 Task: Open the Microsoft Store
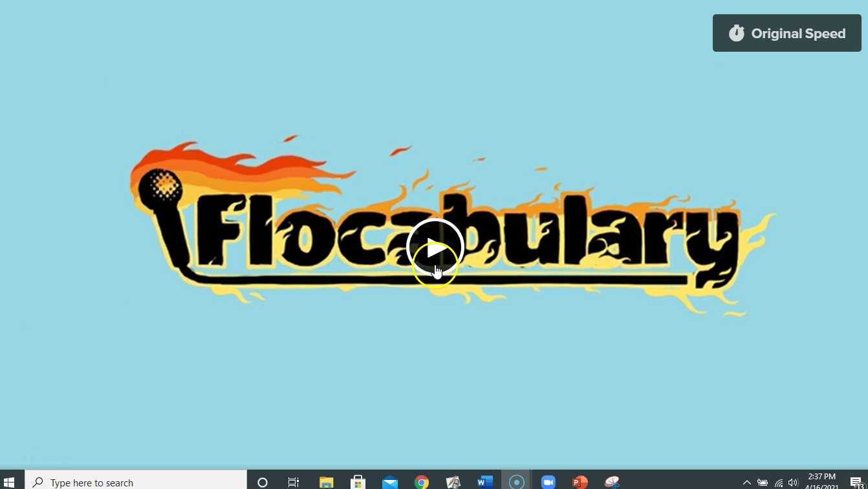tap(358, 482)
